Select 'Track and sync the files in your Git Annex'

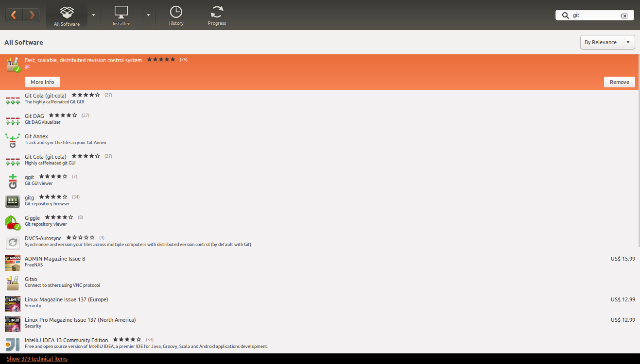(x=66, y=143)
